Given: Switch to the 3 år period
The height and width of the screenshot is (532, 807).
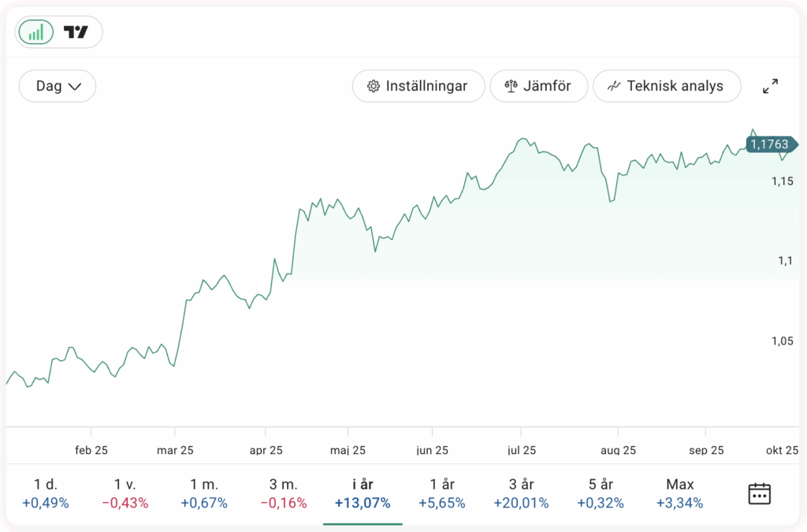Looking at the screenshot, I should 521,493.
